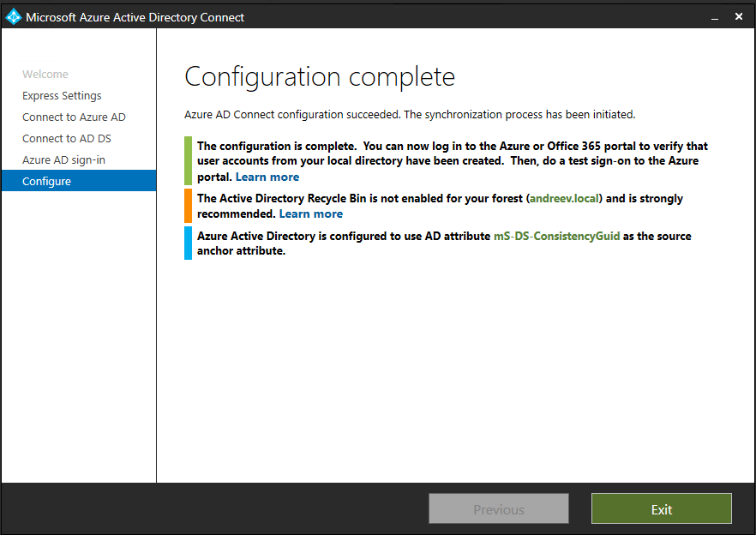Minimize the Azure AD Connect window
The width and height of the screenshot is (756, 535).
(x=715, y=17)
